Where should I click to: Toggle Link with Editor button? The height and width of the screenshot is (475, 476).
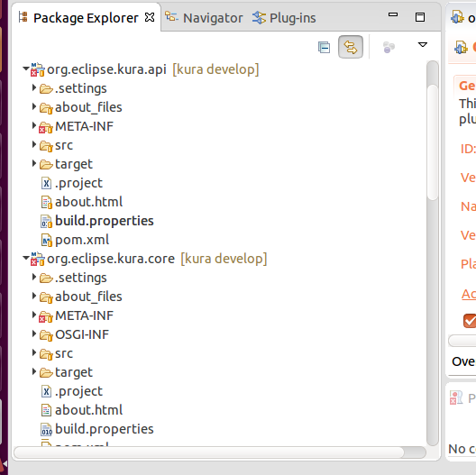[351, 47]
